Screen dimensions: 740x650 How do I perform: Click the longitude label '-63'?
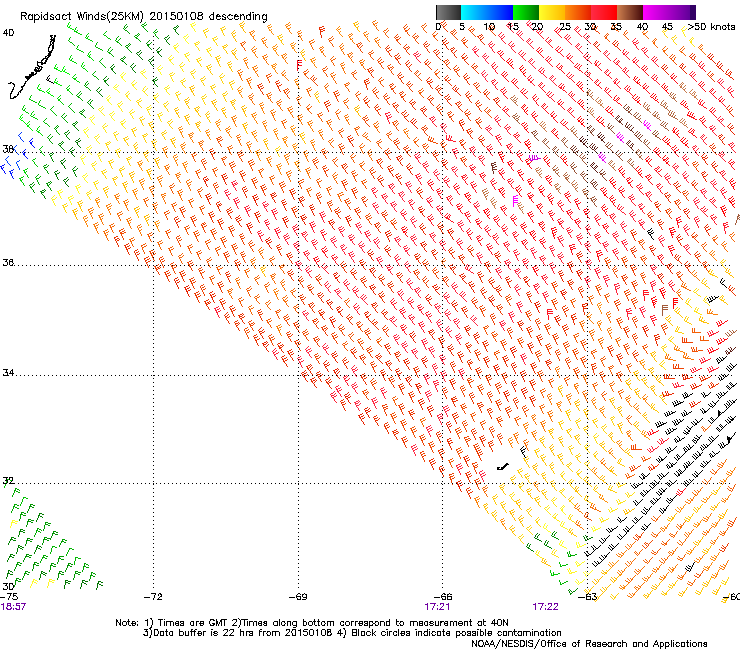[x=588, y=597]
